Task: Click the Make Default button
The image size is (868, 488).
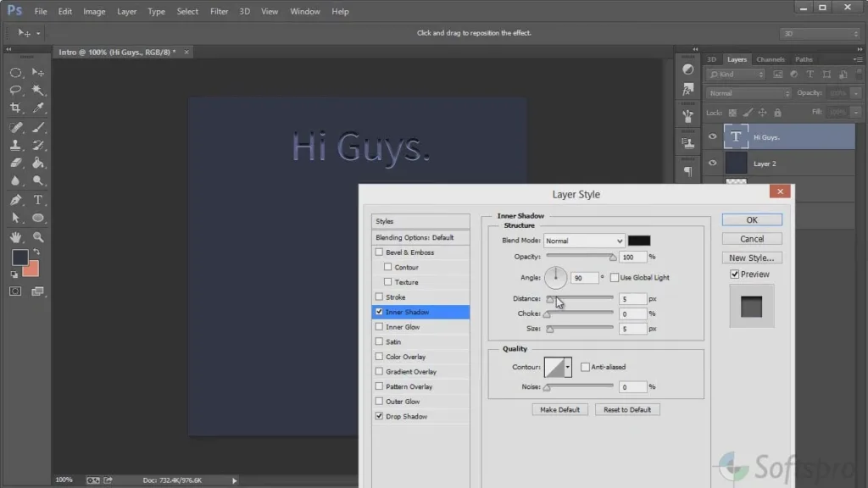Action: [559, 409]
